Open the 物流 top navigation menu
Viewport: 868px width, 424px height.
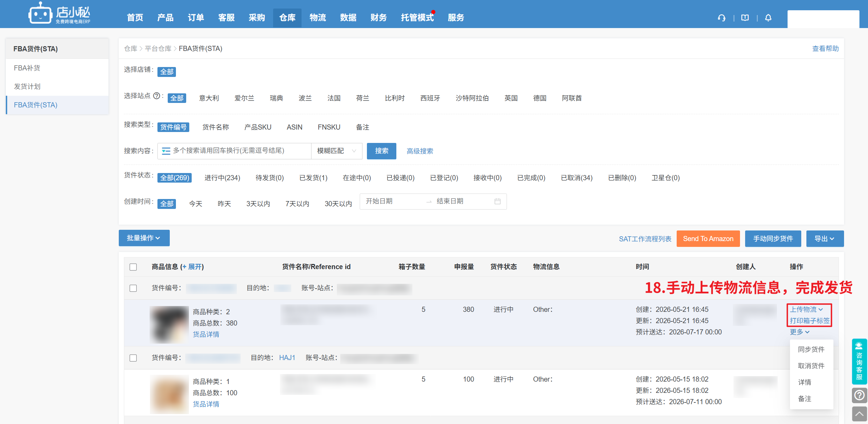318,18
